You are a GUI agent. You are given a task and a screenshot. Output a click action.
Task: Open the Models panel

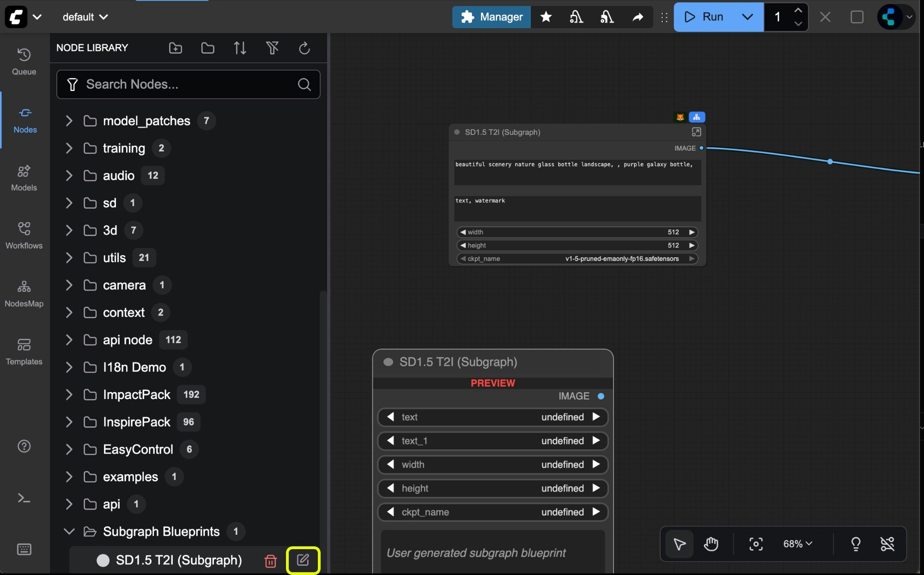click(24, 177)
